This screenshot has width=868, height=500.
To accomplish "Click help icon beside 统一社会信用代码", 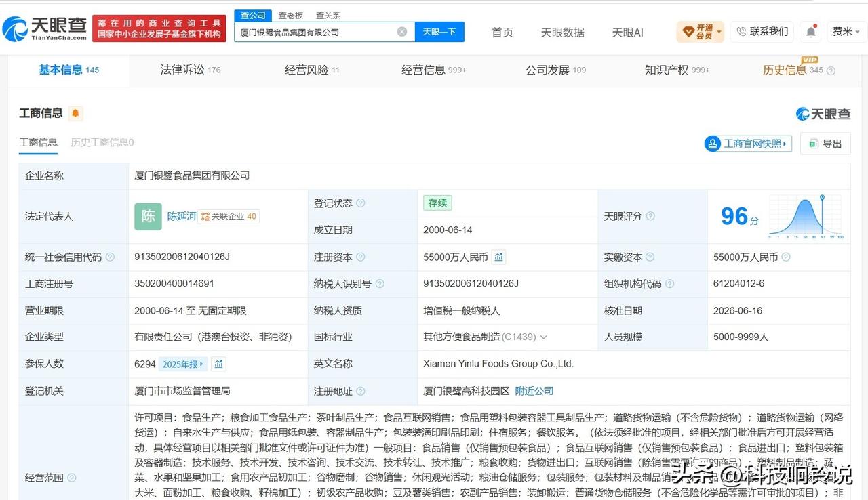I will tap(111, 257).
